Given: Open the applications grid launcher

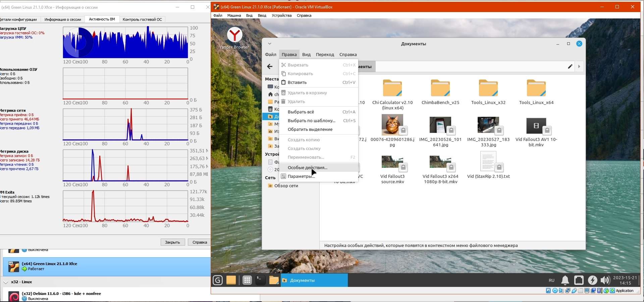Looking at the screenshot, I should [247, 280].
